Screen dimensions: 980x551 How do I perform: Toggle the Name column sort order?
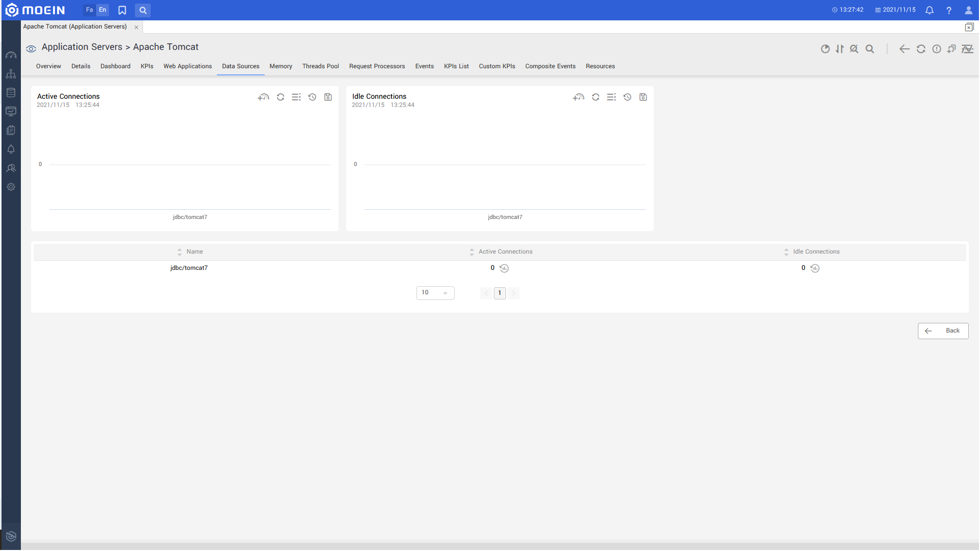(178, 251)
